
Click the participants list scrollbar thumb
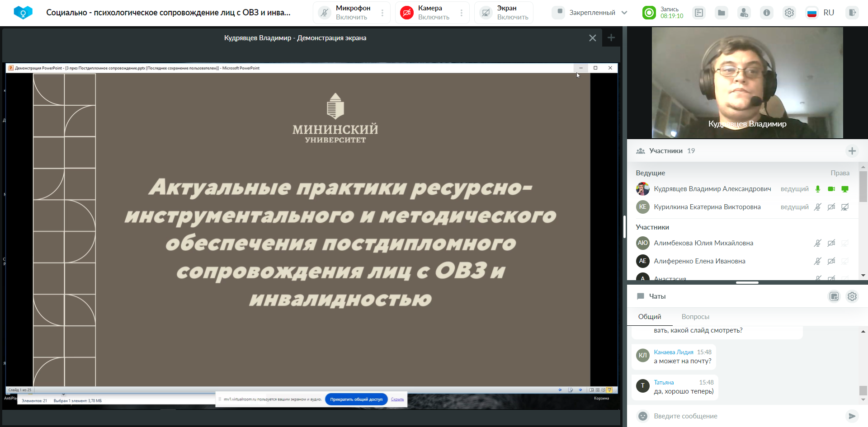[x=863, y=186]
